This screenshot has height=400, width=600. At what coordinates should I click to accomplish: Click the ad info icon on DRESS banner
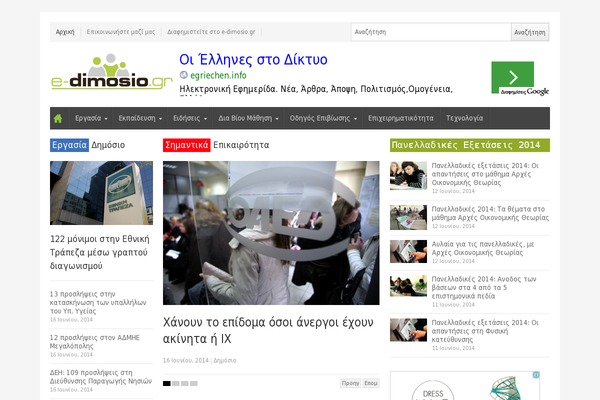pos(536,375)
